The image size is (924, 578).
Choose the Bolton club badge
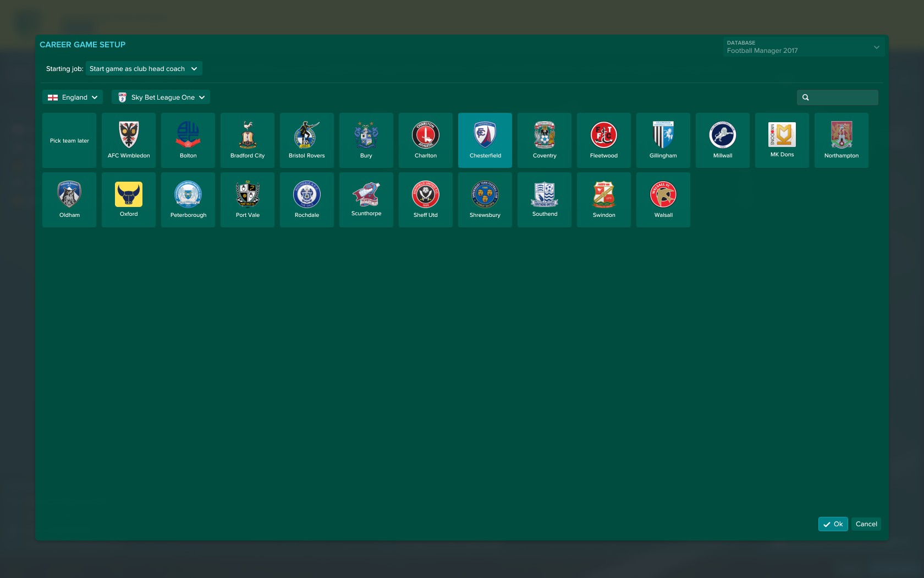point(188,135)
